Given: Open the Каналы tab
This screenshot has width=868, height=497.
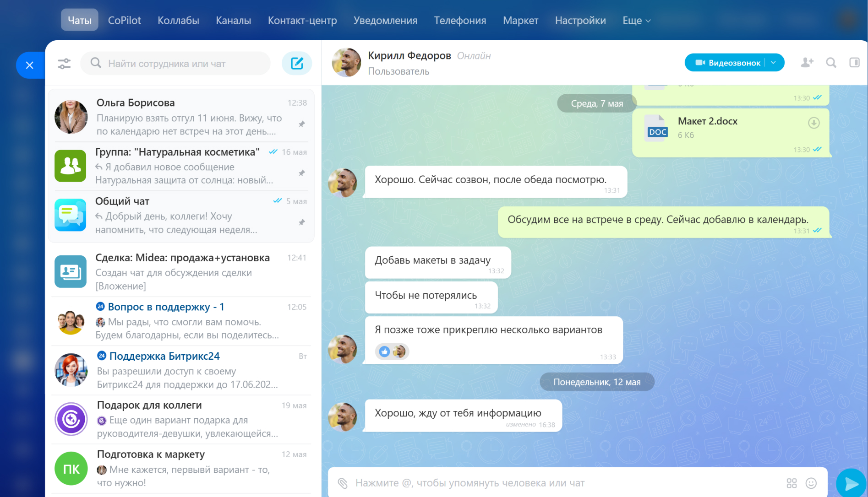Looking at the screenshot, I should click(x=234, y=20).
